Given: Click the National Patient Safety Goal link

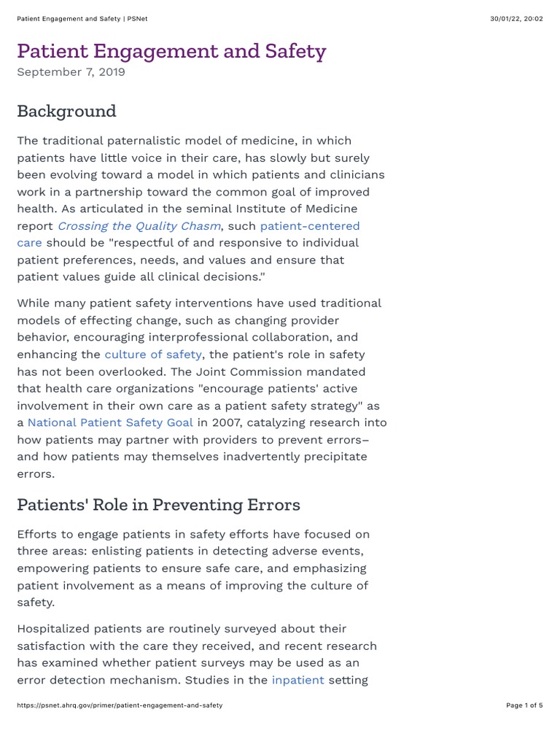Looking at the screenshot, I should [x=110, y=422].
